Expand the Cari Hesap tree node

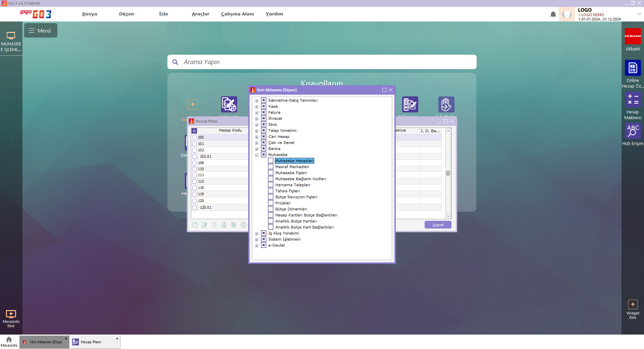[257, 137]
